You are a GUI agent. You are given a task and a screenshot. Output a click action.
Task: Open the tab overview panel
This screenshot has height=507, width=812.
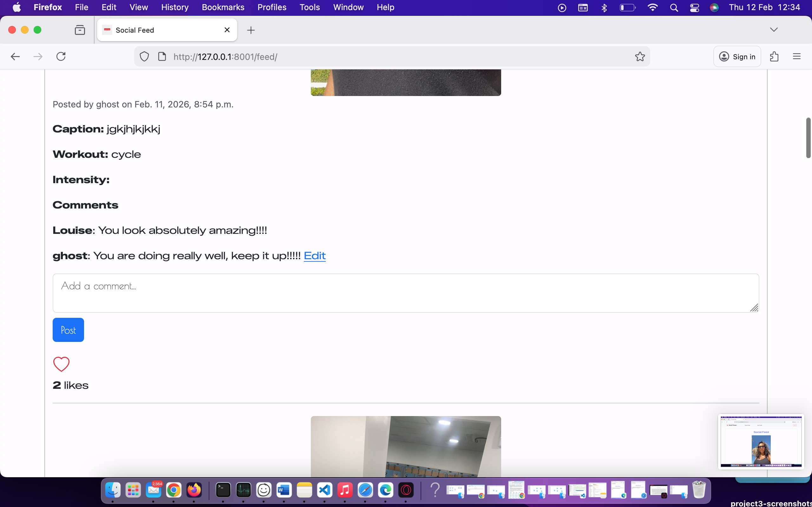[80, 29]
